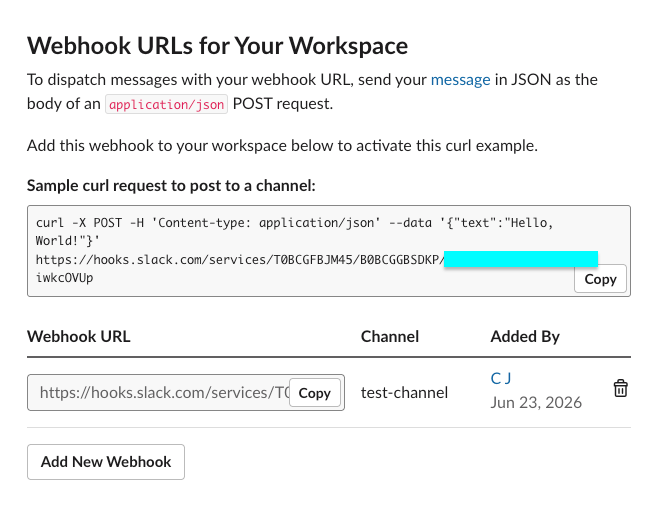Open the C J user profile link
659x506 pixels.
(x=501, y=378)
